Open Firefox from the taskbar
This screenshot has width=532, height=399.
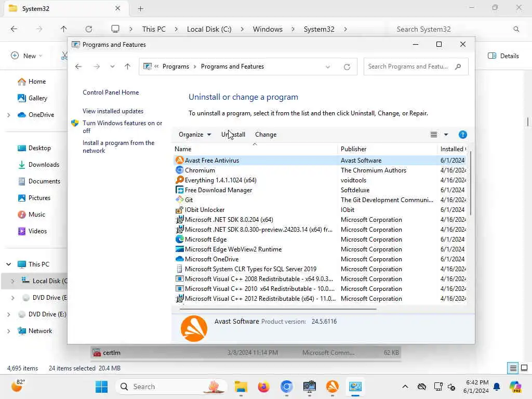(x=263, y=387)
